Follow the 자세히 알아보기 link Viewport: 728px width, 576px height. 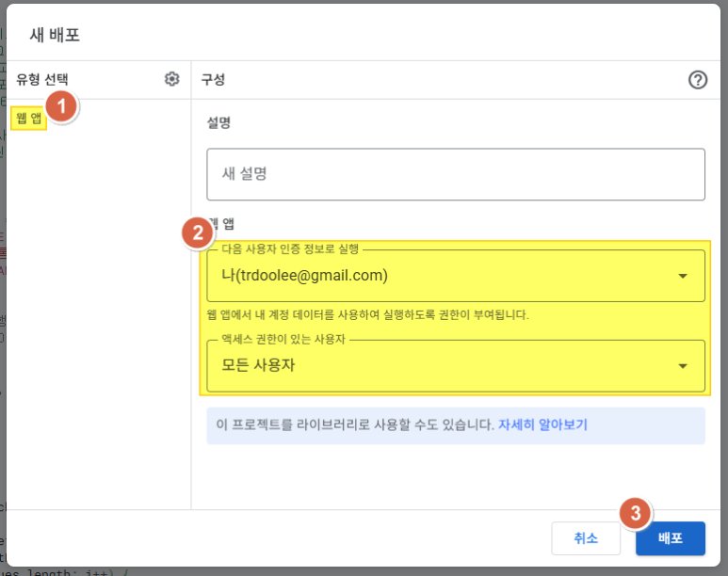click(542, 424)
